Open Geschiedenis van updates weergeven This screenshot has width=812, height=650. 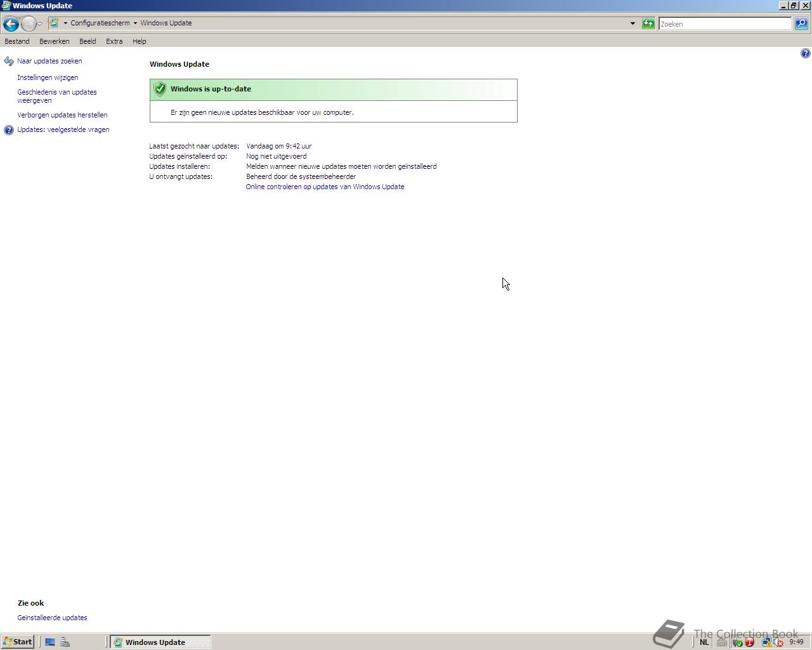[57, 96]
